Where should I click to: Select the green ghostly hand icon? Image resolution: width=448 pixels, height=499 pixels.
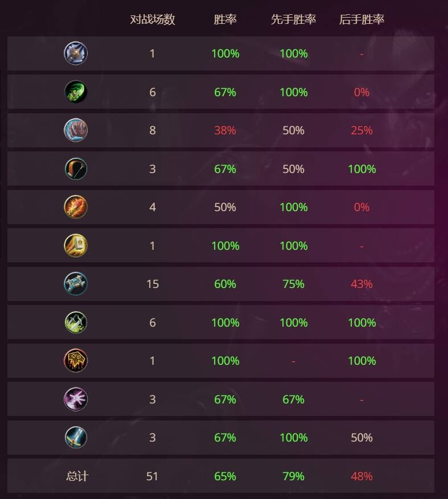click(76, 92)
